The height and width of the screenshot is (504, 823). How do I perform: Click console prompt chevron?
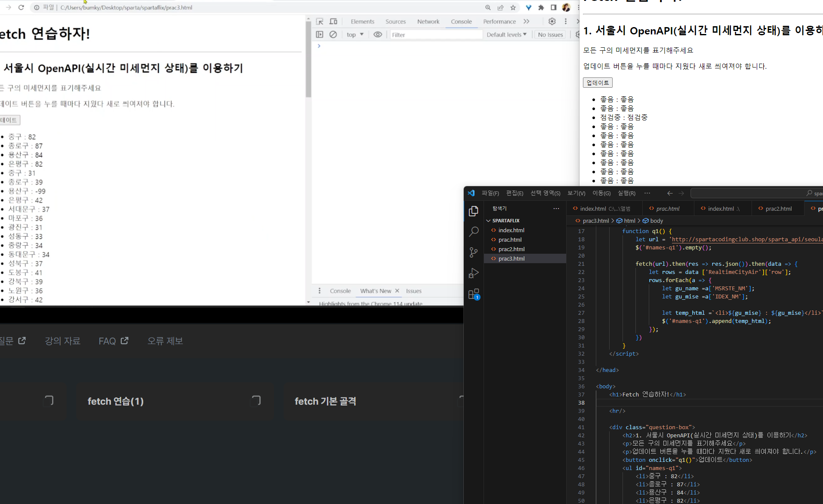319,46
